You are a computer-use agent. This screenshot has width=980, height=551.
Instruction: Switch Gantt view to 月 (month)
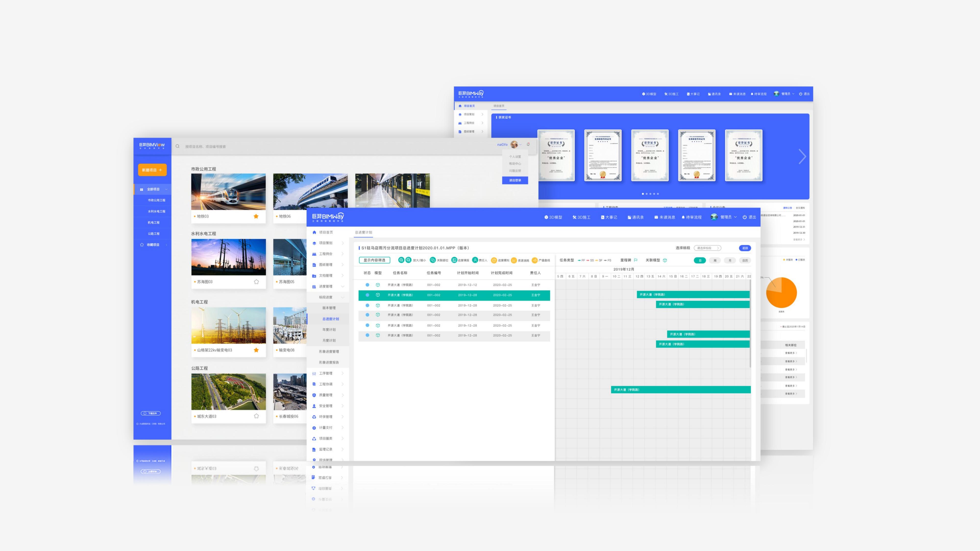tap(730, 261)
